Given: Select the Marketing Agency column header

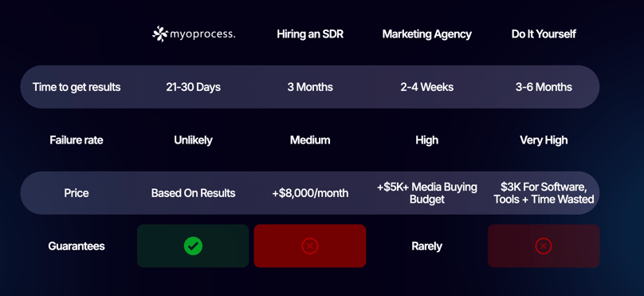Looking at the screenshot, I should tap(426, 34).
